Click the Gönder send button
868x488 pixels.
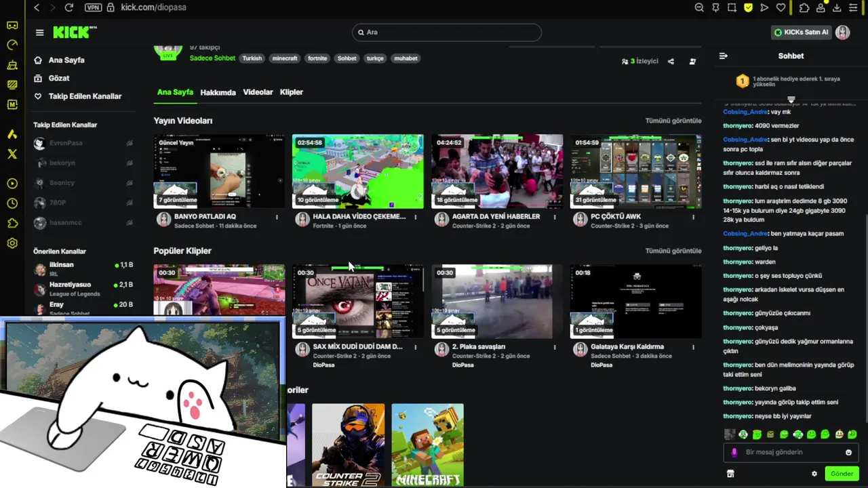[x=842, y=474]
